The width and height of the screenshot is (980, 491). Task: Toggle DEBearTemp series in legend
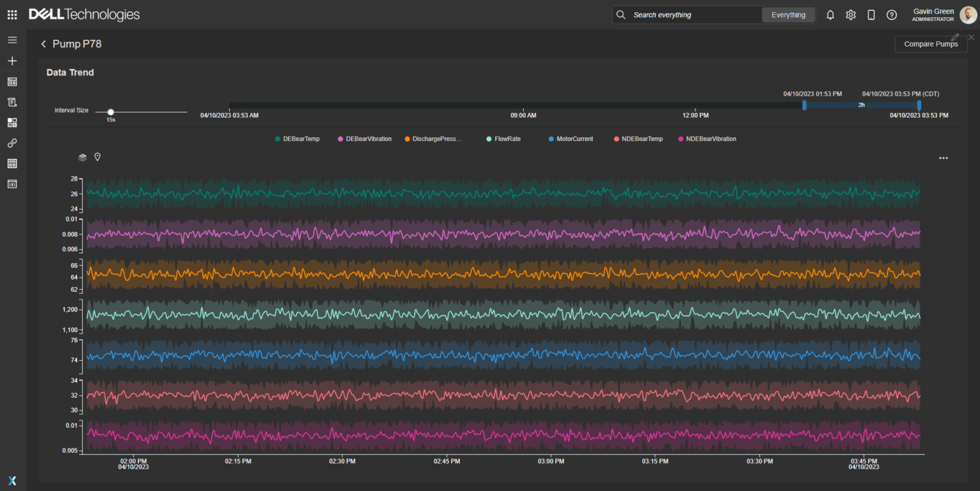tap(297, 139)
